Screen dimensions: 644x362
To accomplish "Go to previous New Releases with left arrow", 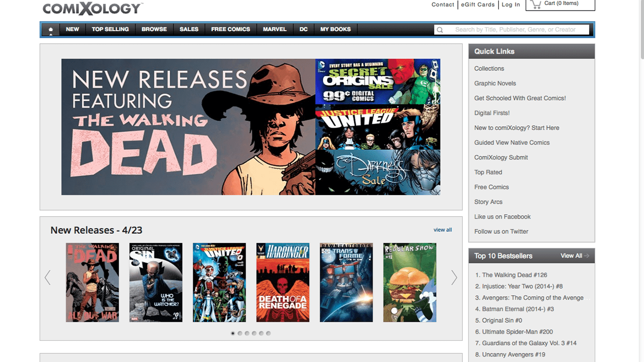I will [48, 278].
